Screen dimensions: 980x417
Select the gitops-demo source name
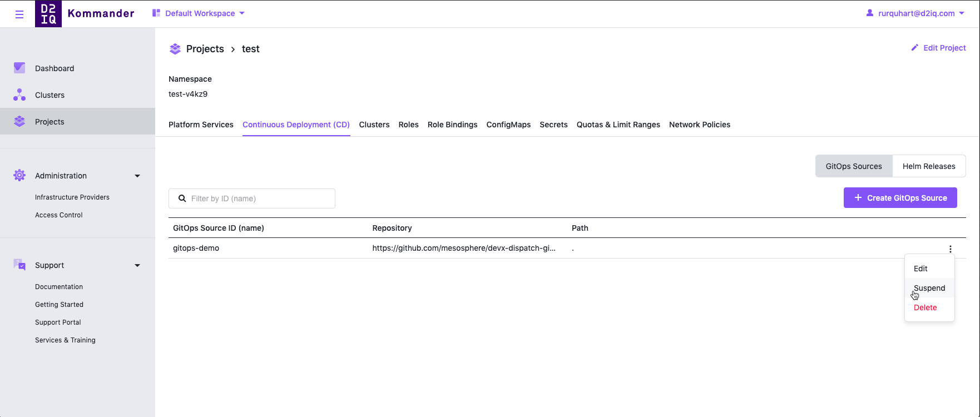[196, 248]
